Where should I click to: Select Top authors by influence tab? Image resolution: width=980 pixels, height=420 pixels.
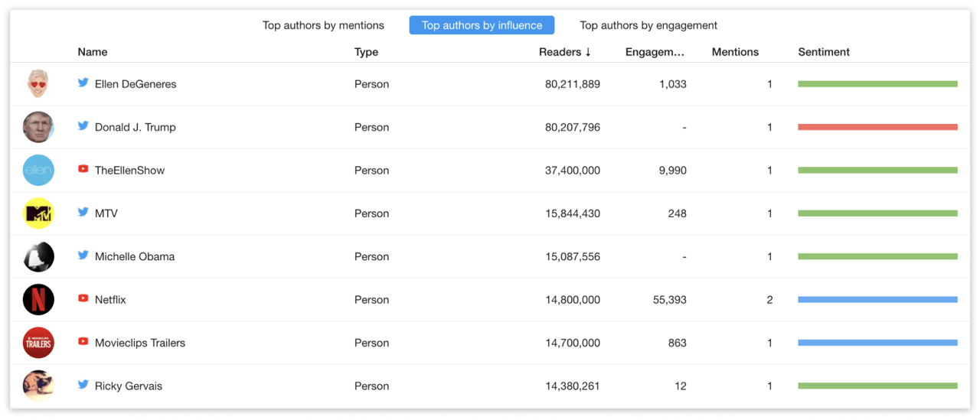(482, 25)
